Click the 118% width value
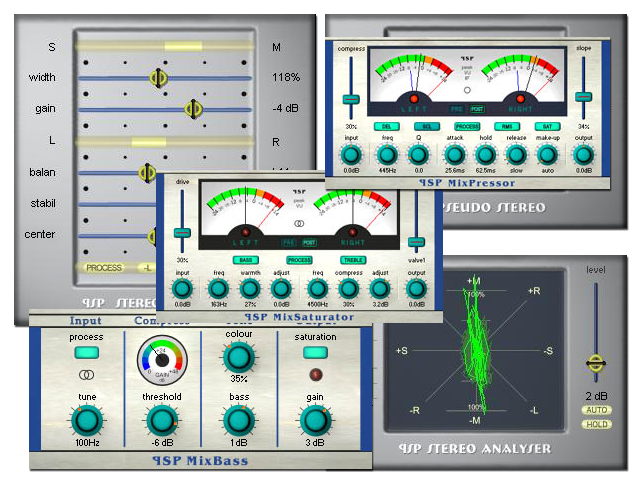Image resolution: width=640 pixels, height=480 pixels. click(x=286, y=77)
